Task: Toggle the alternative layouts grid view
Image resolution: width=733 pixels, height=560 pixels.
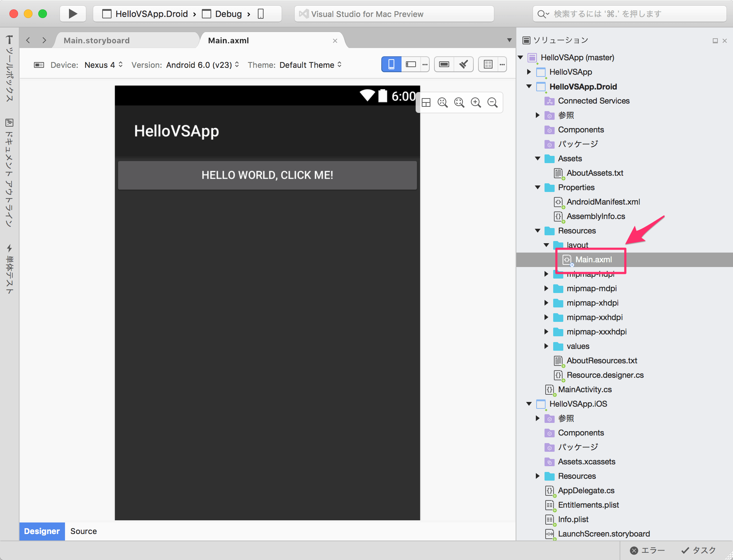Action: tap(488, 64)
